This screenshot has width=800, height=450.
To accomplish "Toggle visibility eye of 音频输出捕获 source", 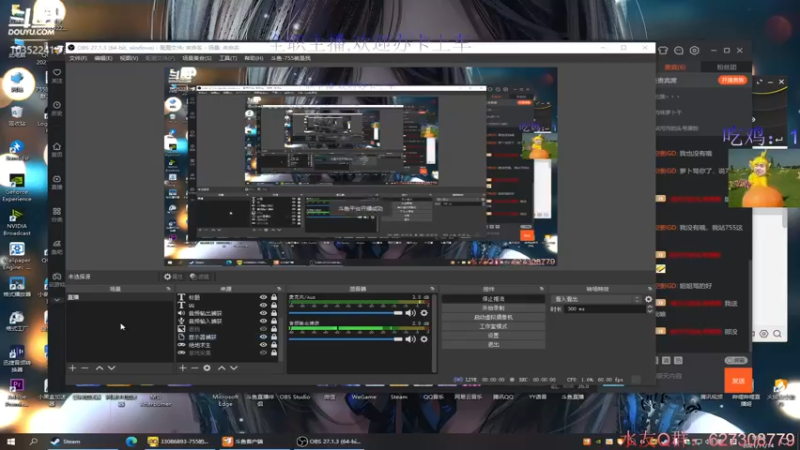I will click(x=263, y=313).
